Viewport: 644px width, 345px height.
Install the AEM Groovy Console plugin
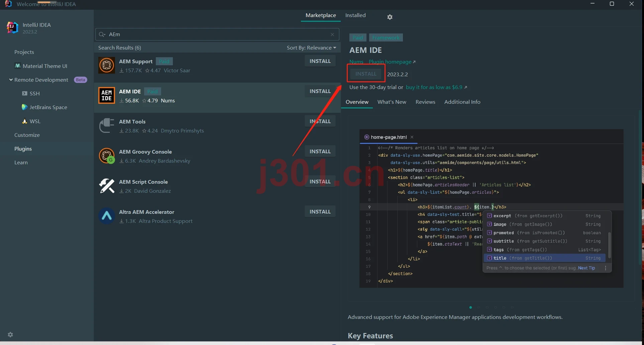pos(320,151)
